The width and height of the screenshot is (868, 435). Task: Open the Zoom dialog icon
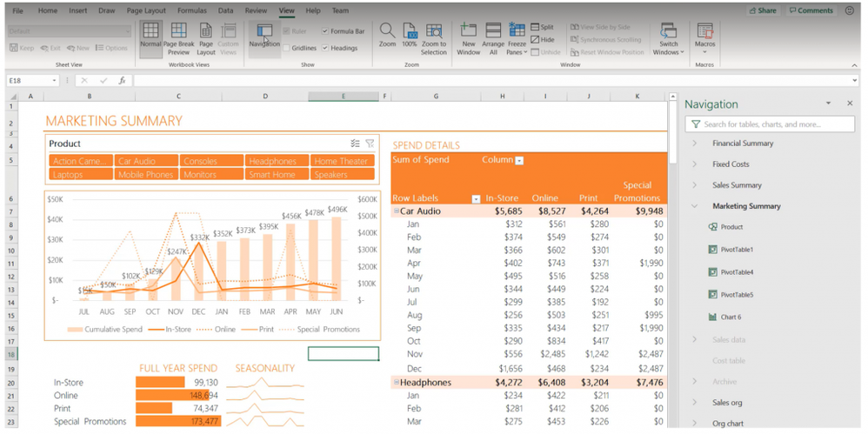387,33
